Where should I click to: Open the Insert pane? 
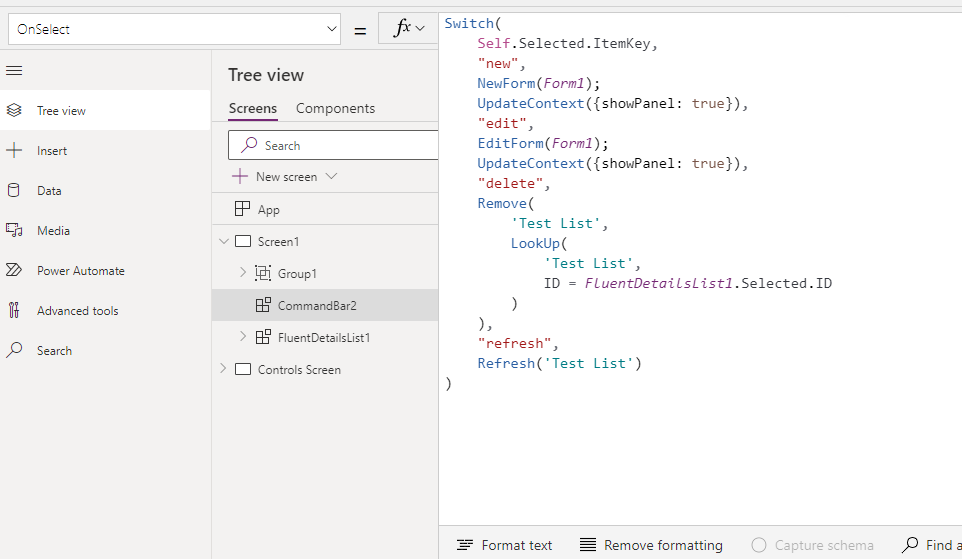[x=52, y=151]
